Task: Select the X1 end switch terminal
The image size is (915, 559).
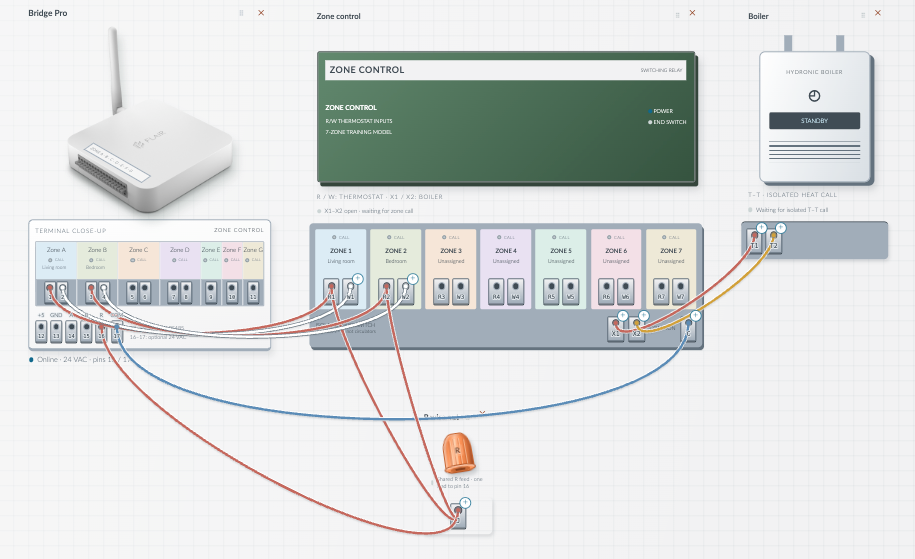Action: [x=616, y=329]
